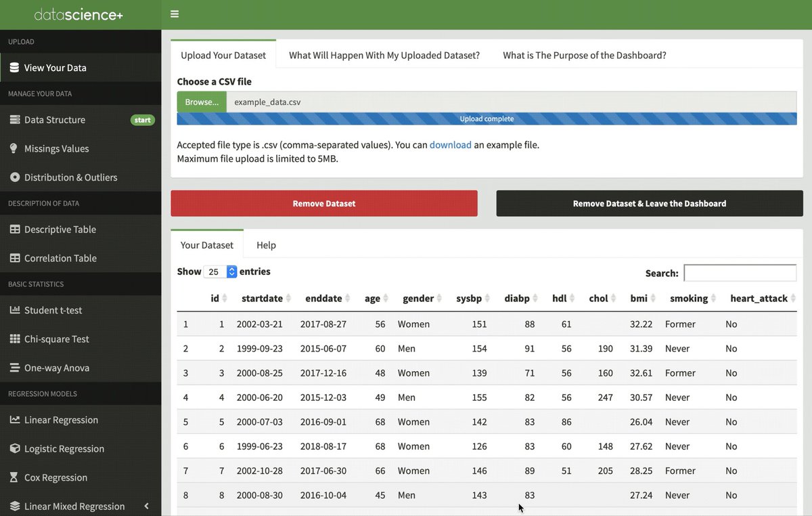The height and width of the screenshot is (516, 812).
Task: Click the enddate cell 2016-09-01
Action: 323,422
